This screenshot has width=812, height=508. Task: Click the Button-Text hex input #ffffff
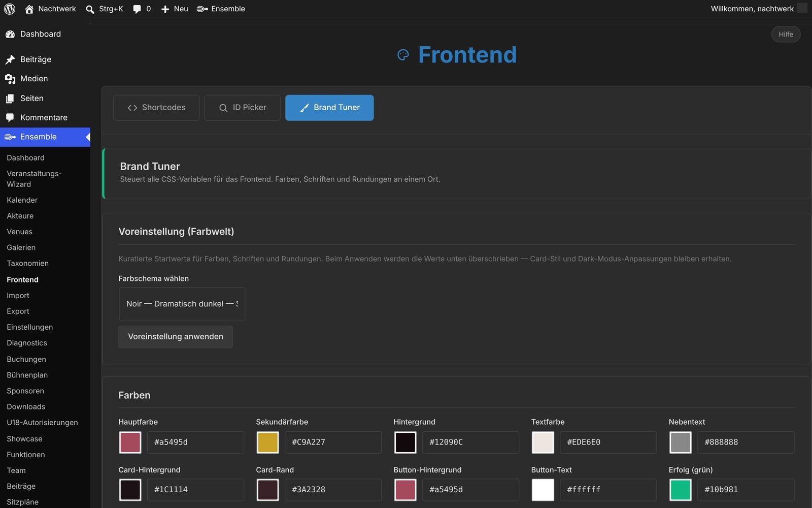point(608,490)
